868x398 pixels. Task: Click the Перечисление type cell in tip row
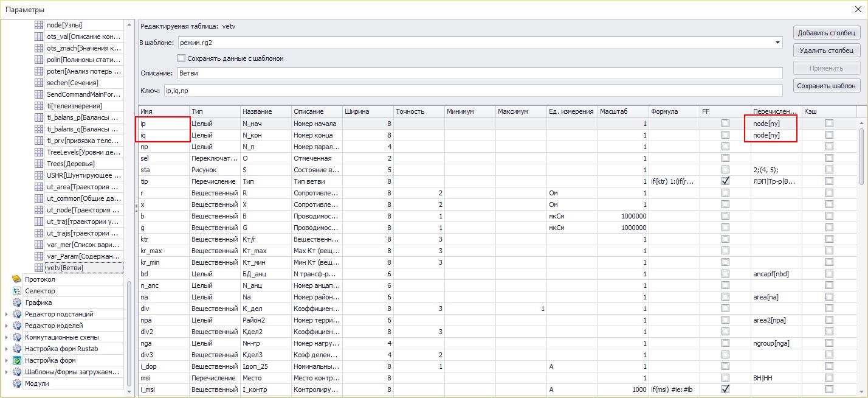(215, 181)
